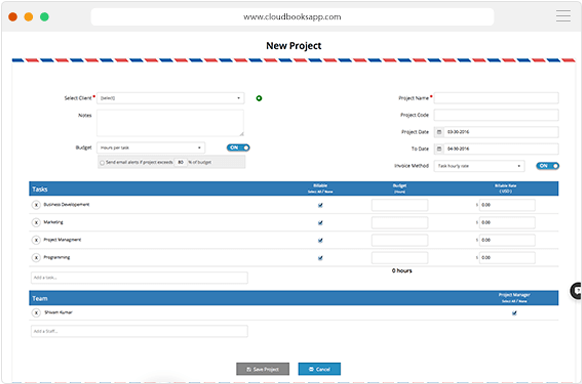The height and width of the screenshot is (384, 582).
Task: Click Marketing billable rate field
Action: pyautogui.click(x=507, y=223)
